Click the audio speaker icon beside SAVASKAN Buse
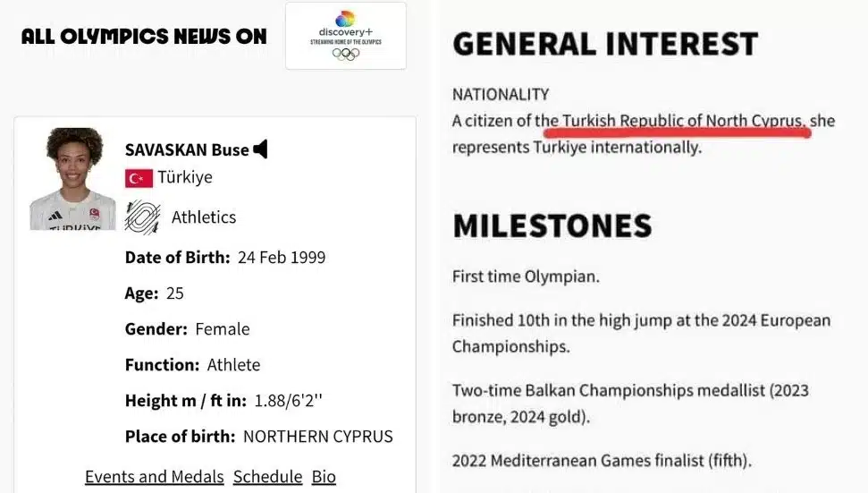The height and width of the screenshot is (493, 868). 260,149
